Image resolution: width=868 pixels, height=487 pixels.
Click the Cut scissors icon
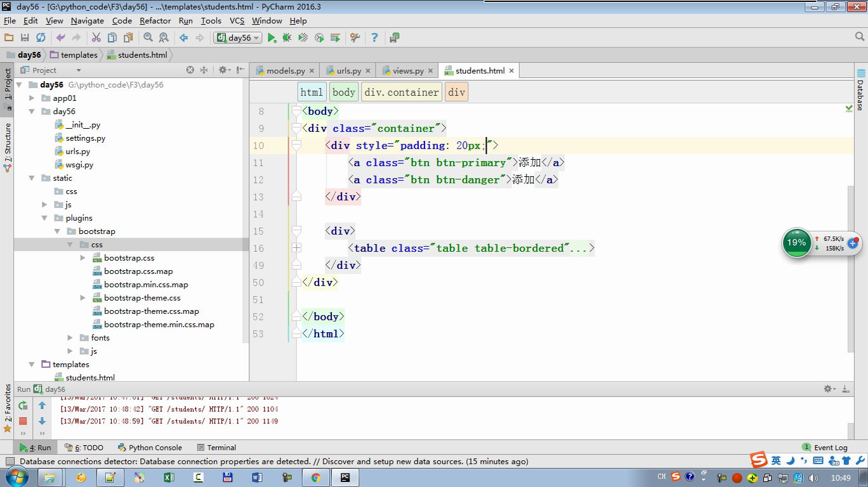click(x=96, y=38)
